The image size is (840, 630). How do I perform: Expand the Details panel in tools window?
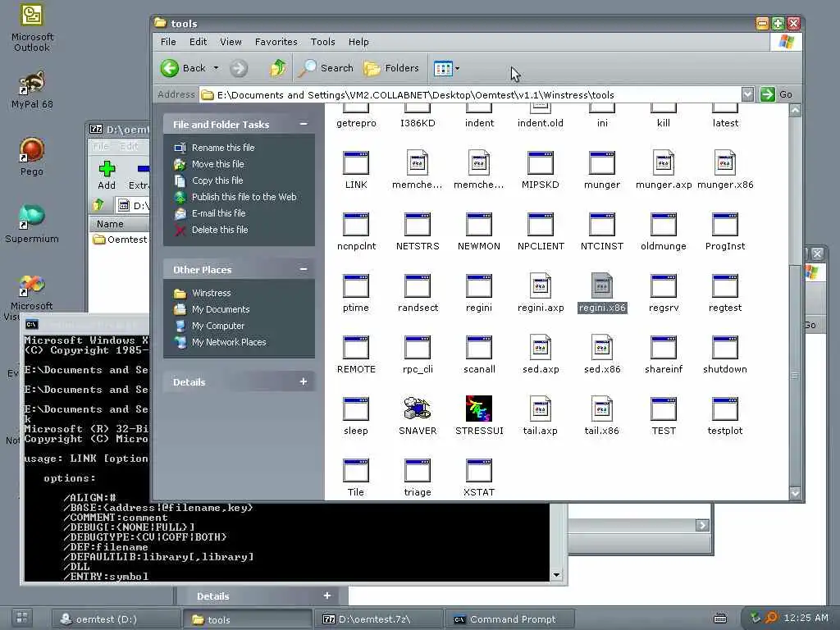click(304, 381)
